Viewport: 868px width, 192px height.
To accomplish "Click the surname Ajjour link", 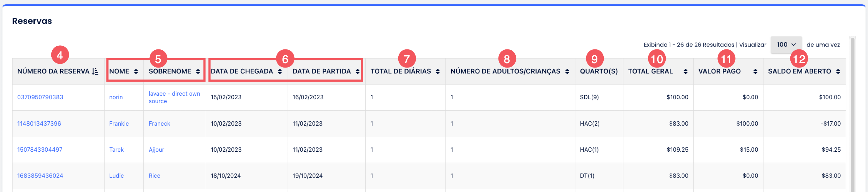I will pyautogui.click(x=156, y=150).
